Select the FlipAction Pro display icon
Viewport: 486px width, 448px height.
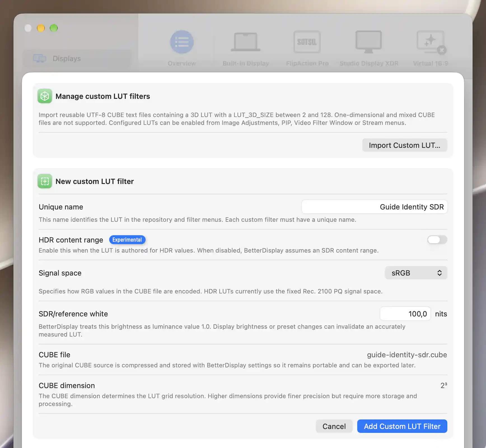[307, 42]
